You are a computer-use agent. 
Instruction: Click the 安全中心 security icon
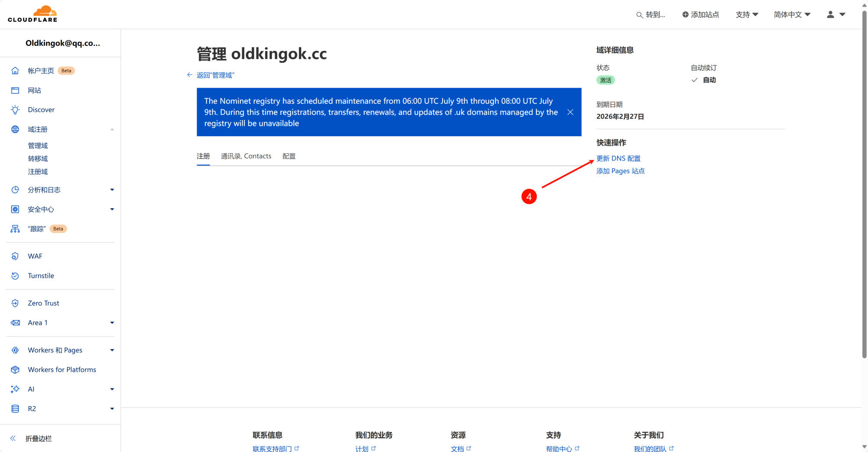[x=15, y=209]
